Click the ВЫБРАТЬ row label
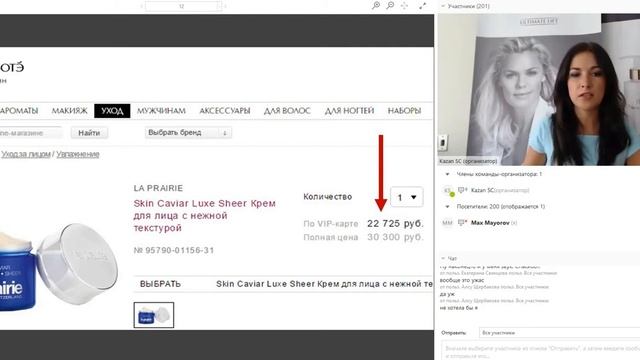This screenshot has width=640, height=360. pos(160,284)
